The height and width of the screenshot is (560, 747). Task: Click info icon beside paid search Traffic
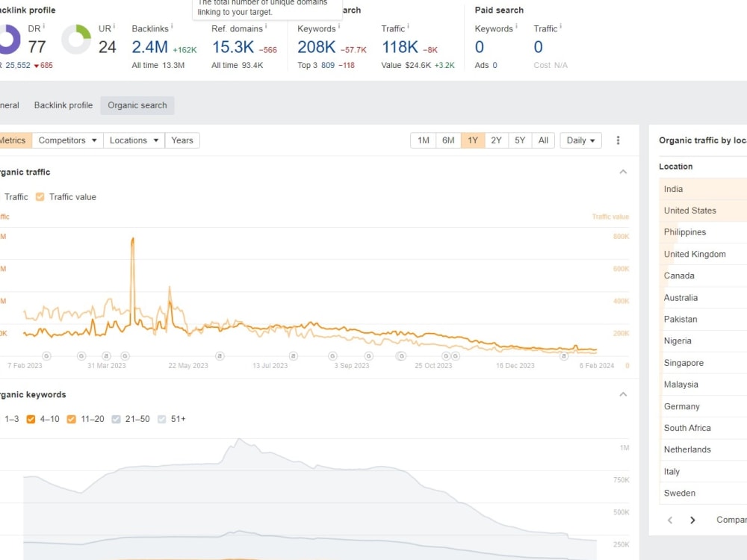[x=560, y=26]
